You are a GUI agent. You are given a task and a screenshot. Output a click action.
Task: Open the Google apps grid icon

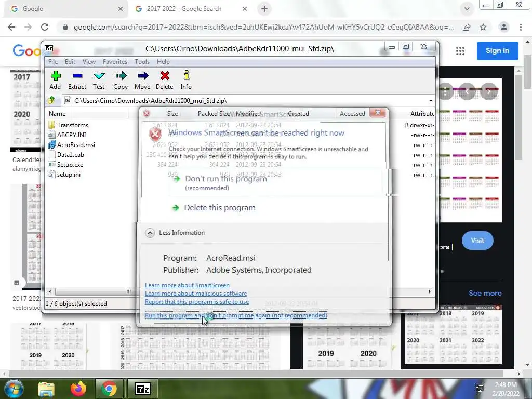(460, 51)
